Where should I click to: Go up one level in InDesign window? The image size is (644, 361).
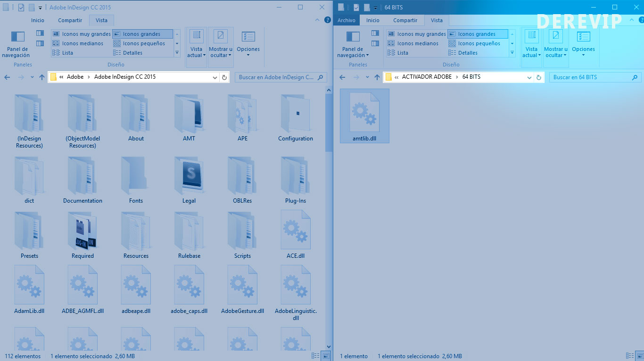click(42, 77)
